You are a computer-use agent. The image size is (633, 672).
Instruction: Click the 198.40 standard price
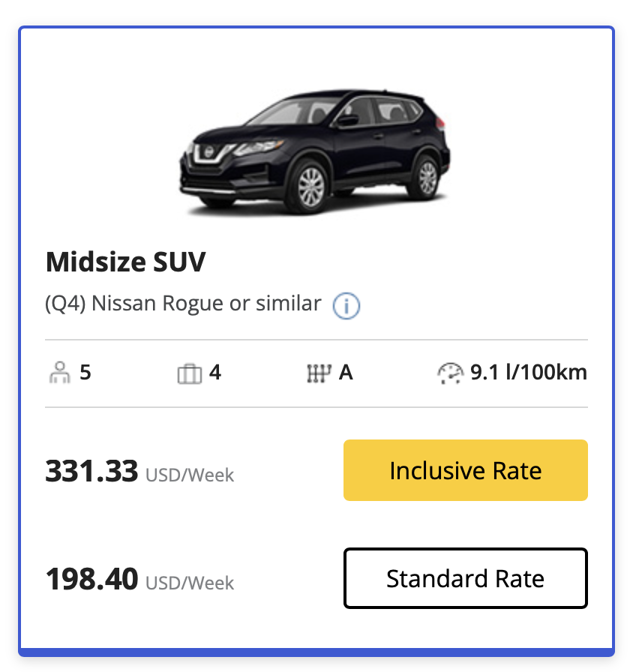point(92,579)
